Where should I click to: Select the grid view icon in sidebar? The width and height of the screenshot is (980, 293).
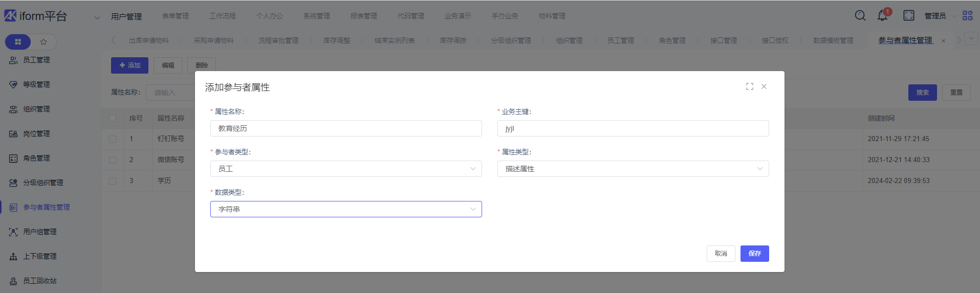(x=18, y=42)
